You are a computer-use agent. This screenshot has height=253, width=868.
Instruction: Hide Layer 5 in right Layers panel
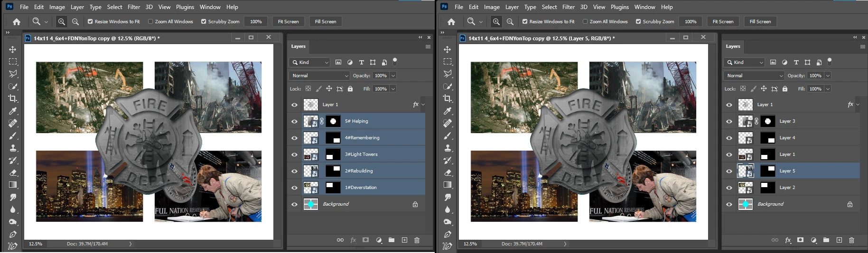click(x=729, y=171)
